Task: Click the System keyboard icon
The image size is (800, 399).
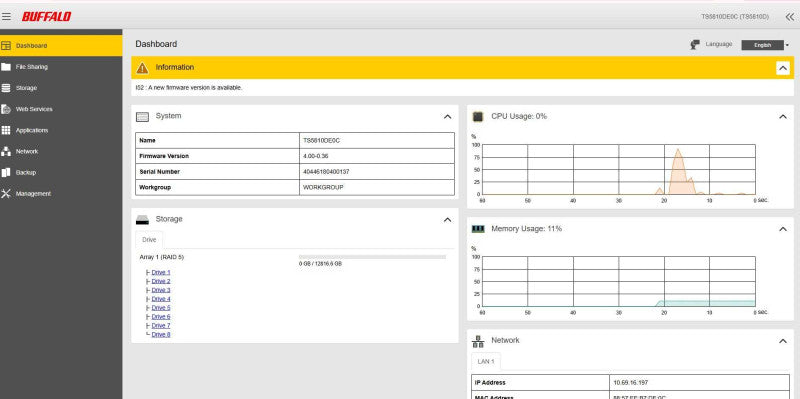Action: [142, 117]
